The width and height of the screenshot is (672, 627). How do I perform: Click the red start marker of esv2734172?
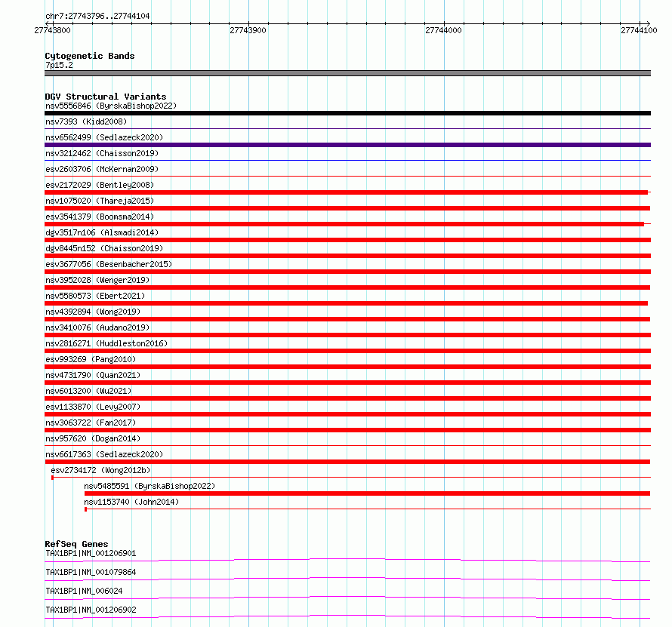[52, 478]
